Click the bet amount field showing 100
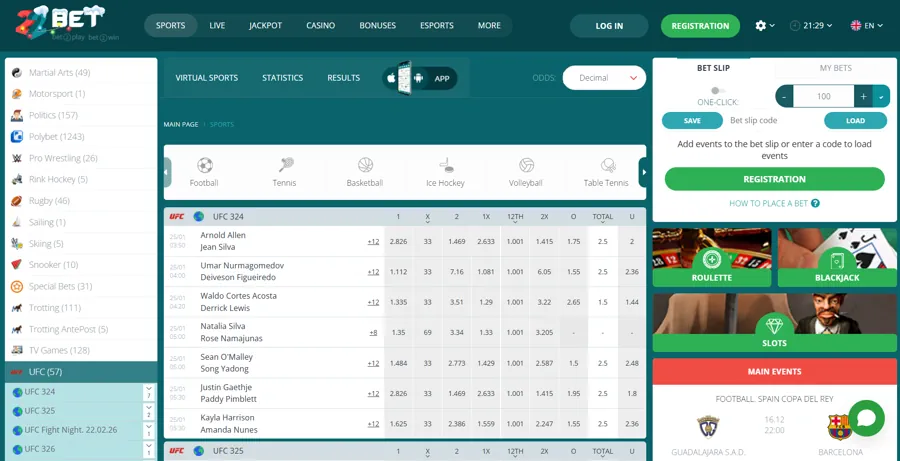Image resolution: width=900 pixels, height=461 pixels. (x=824, y=96)
